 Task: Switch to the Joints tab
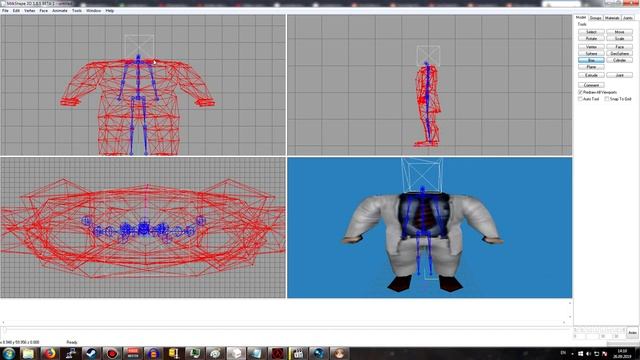[x=628, y=18]
